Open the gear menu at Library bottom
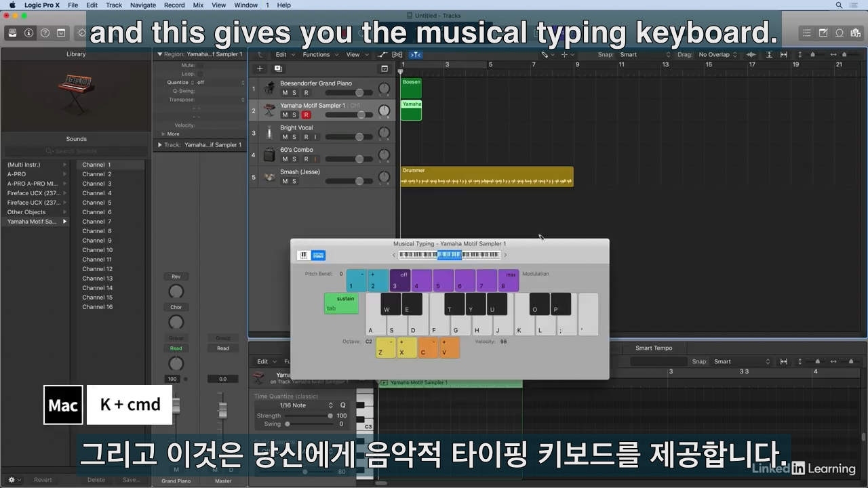The height and width of the screenshot is (488, 868). [12, 480]
